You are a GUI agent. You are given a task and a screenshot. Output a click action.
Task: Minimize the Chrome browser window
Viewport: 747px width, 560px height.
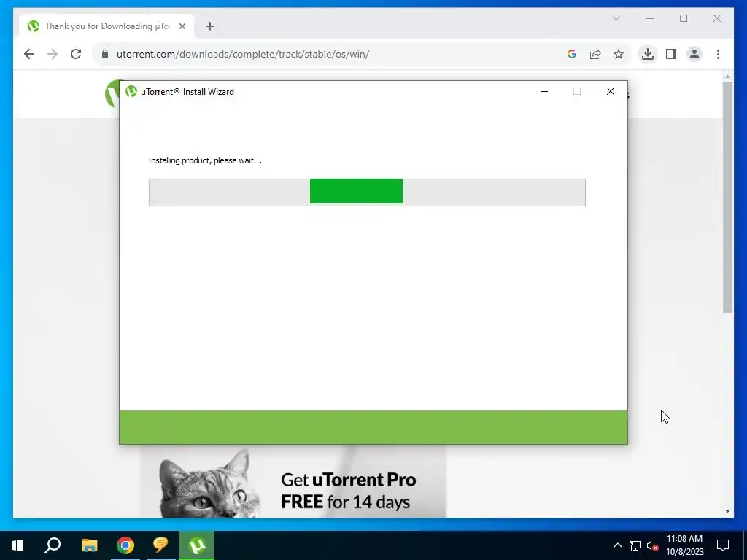(650, 18)
